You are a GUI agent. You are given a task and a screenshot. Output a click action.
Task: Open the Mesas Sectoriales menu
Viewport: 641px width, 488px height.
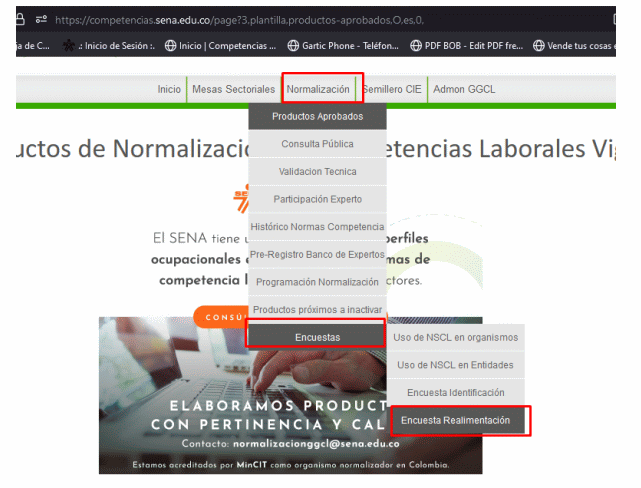coord(233,90)
